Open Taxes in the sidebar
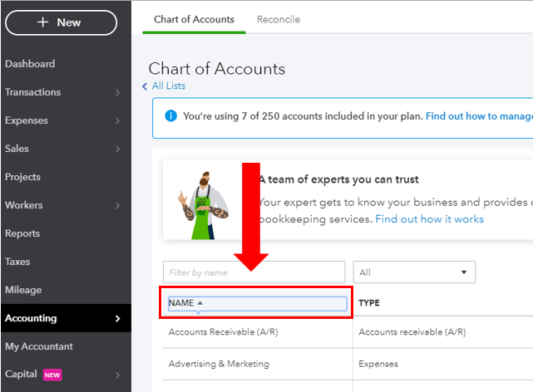Image resolution: width=533 pixels, height=392 pixels. pyautogui.click(x=17, y=262)
